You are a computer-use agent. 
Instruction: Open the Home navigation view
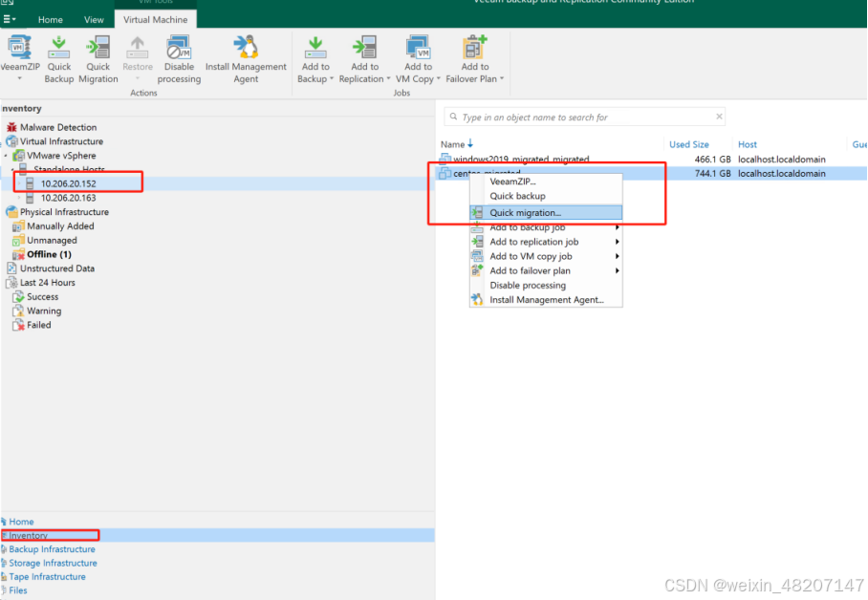21,522
